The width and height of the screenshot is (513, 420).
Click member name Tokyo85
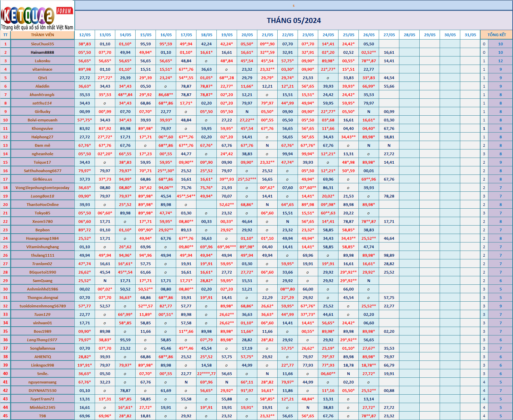tap(43, 213)
